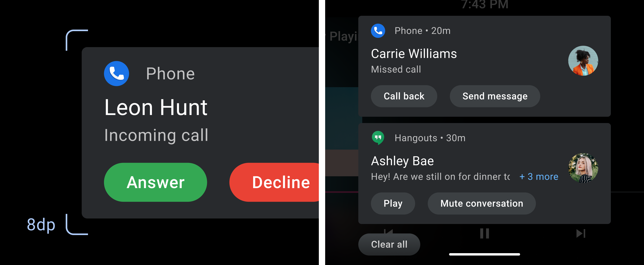Click Call back for Carrie Williams missed call
This screenshot has height=265, width=644.
[x=404, y=96]
